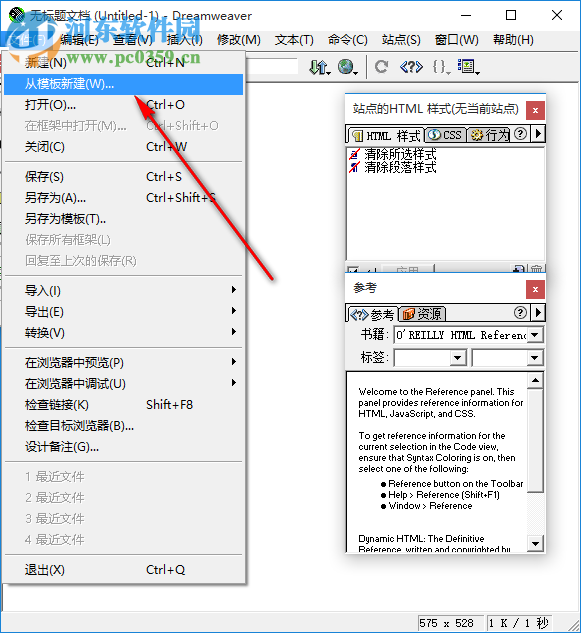Switch to the 资源 tab
This screenshot has height=633, width=581.
[423, 314]
